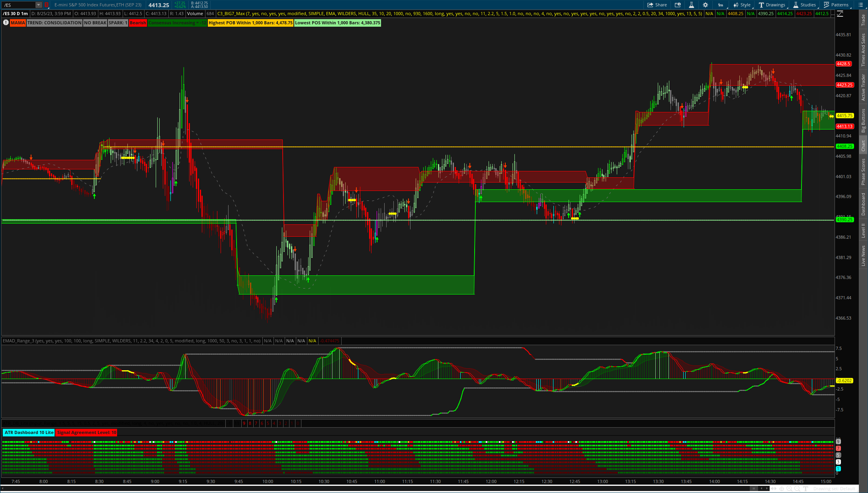Open the price alert calendar icon
Image resolution: width=868 pixels, height=493 pixels.
point(678,5)
